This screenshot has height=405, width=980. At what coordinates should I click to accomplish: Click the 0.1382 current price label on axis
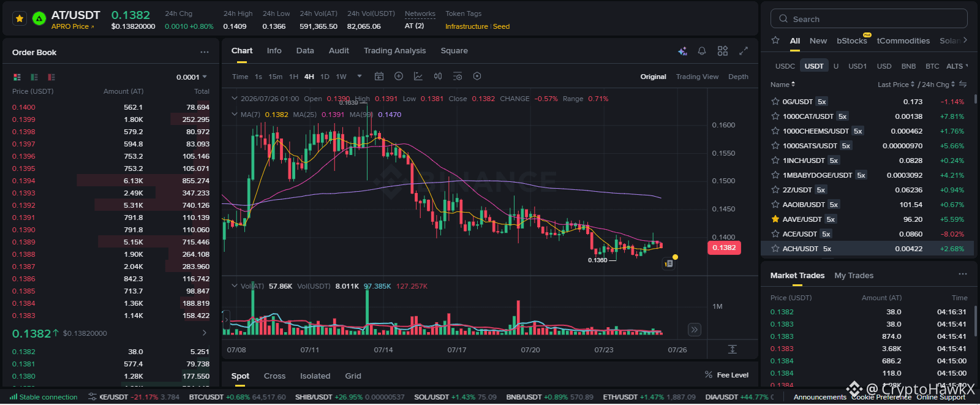[724, 248]
